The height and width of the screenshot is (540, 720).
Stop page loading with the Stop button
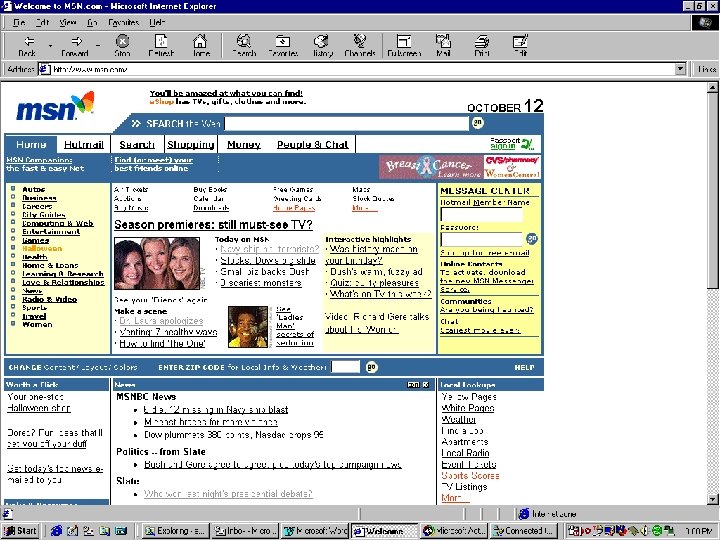(122, 46)
